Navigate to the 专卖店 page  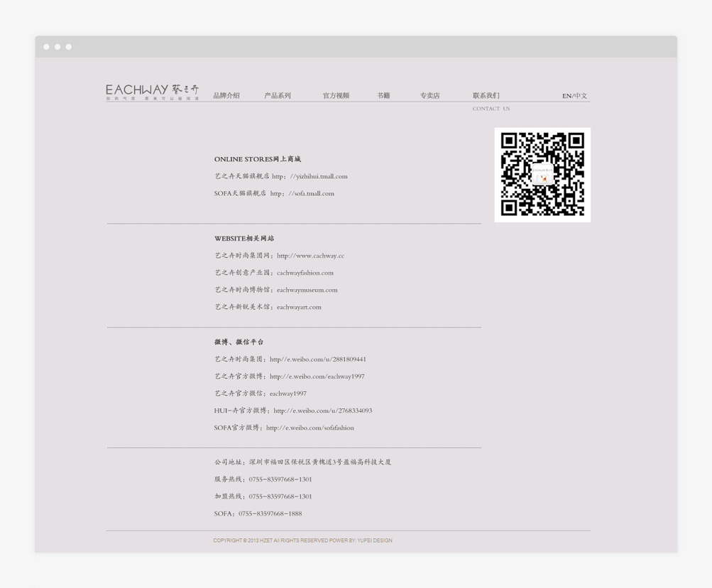[x=429, y=96]
